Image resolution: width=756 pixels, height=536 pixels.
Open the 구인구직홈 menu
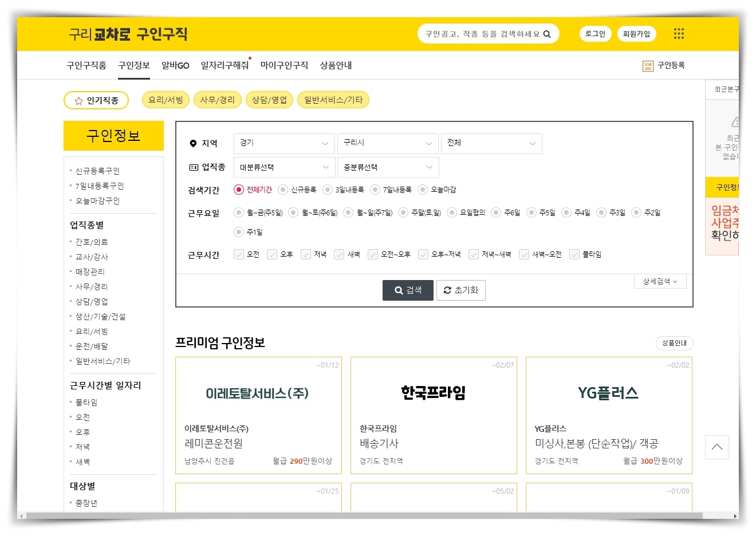86,65
